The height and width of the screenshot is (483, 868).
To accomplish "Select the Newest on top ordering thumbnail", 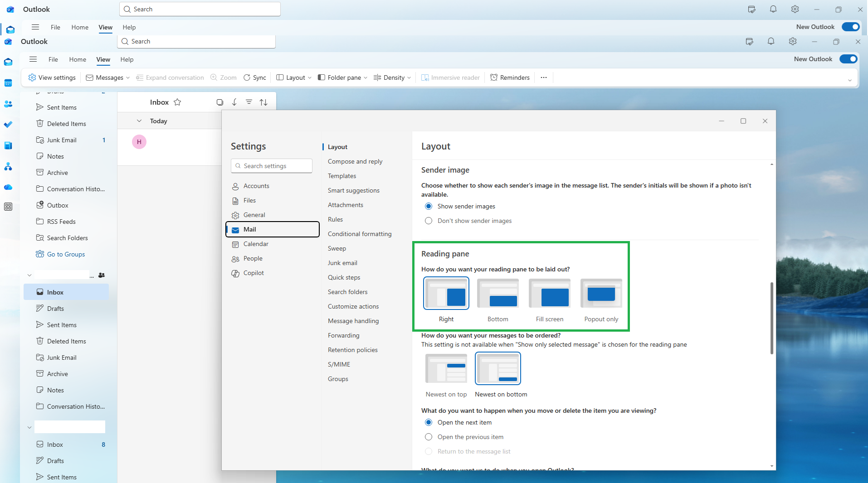I will tap(446, 368).
